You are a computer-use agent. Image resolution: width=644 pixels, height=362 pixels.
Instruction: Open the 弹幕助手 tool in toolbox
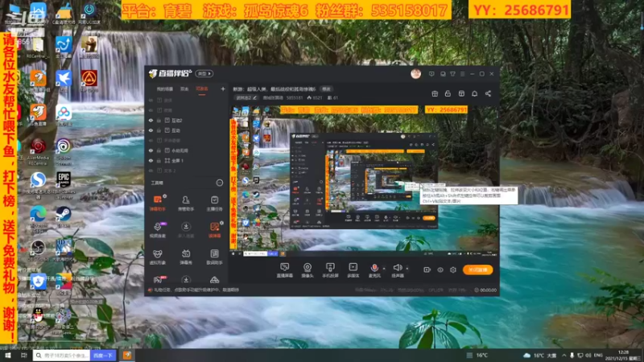coord(157,203)
